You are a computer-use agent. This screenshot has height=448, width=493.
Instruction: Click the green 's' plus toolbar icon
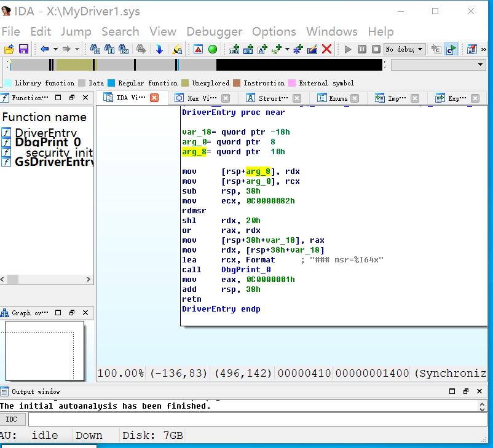(277, 49)
